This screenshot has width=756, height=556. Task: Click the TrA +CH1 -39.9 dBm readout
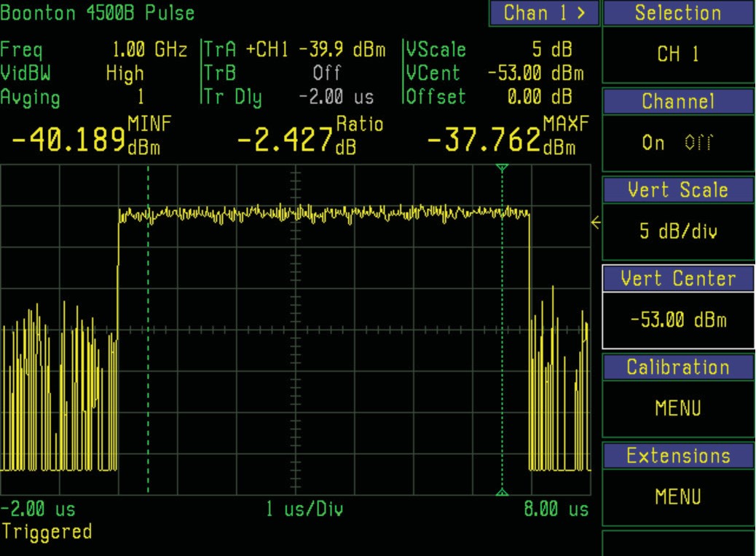[x=294, y=49]
